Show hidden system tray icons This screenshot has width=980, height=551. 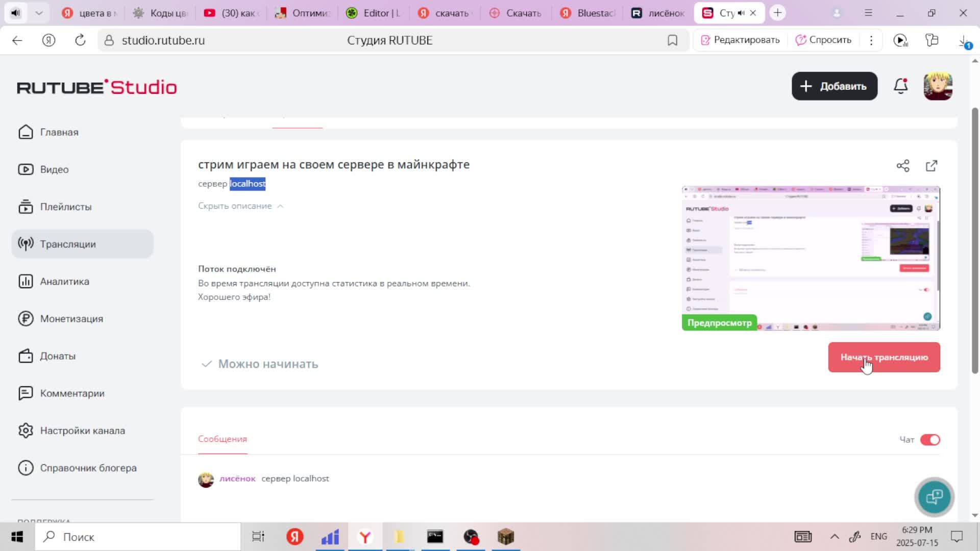[x=835, y=537]
